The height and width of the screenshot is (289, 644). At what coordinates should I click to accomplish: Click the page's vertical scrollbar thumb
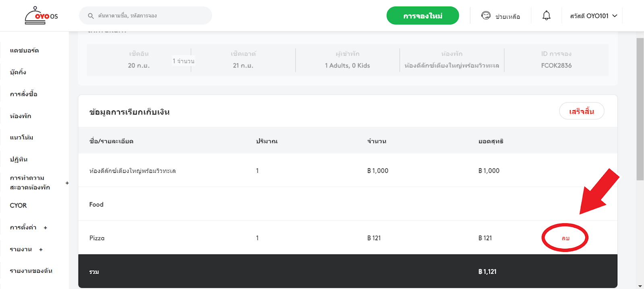click(640, 109)
